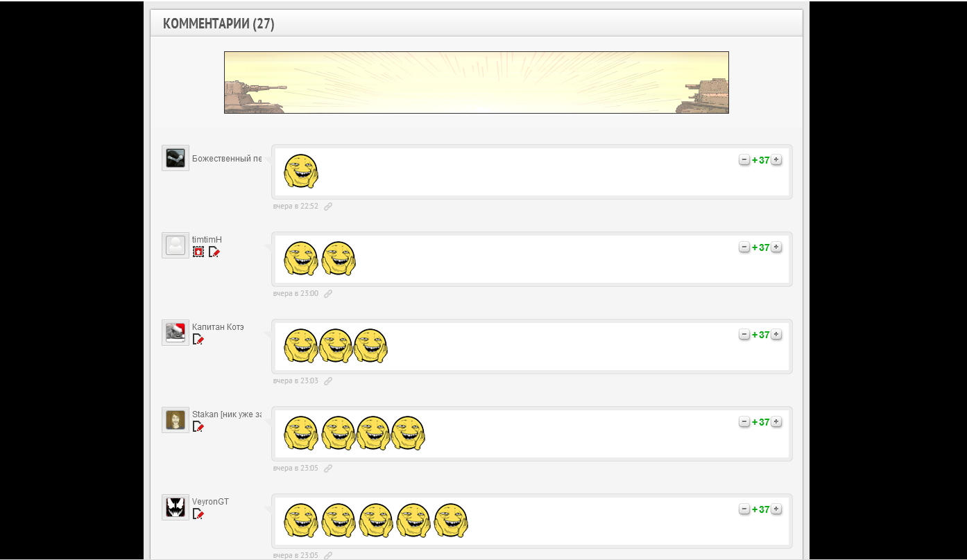The height and width of the screenshot is (560, 967).
Task: Open VeyronGT's Venom avatar
Action: (176, 507)
